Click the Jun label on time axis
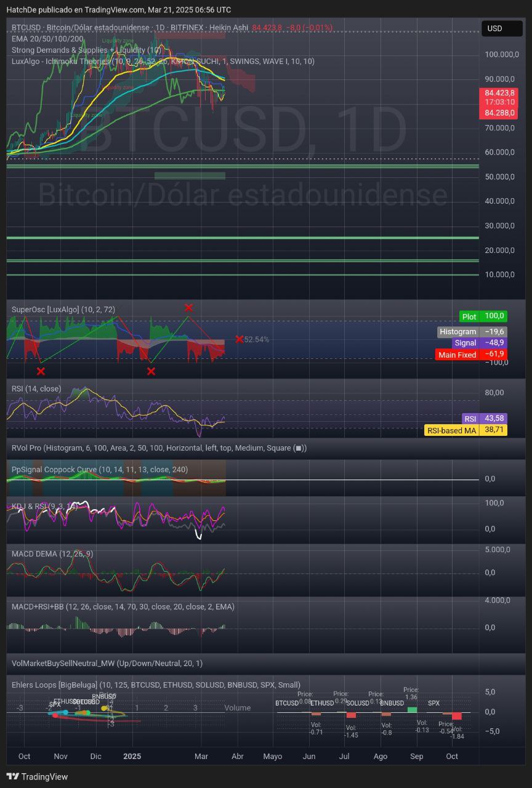 (309, 756)
